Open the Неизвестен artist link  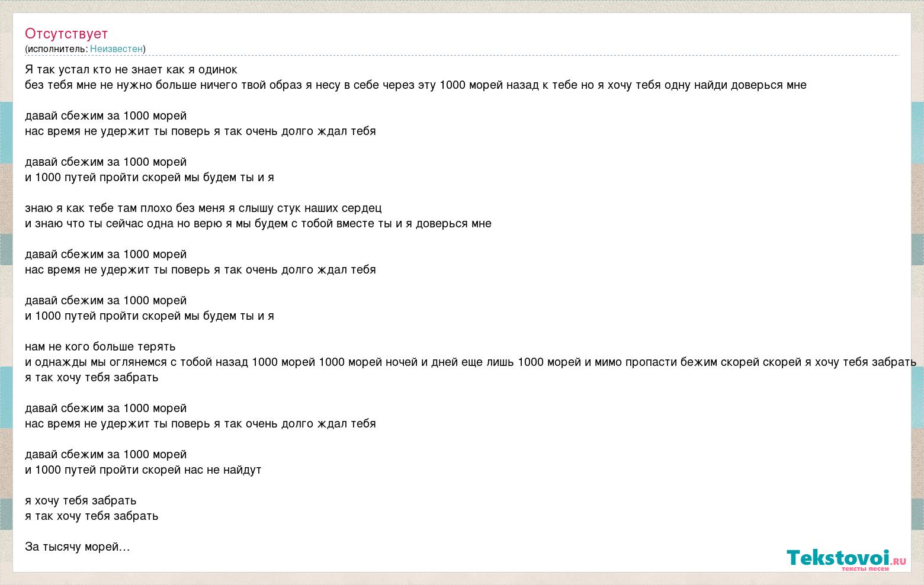click(x=116, y=49)
